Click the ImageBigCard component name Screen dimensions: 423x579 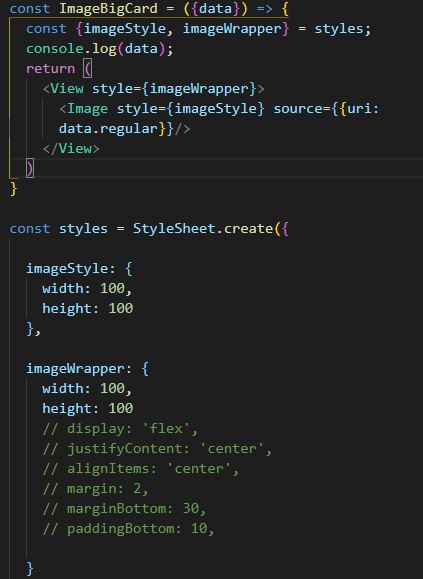pos(108,8)
